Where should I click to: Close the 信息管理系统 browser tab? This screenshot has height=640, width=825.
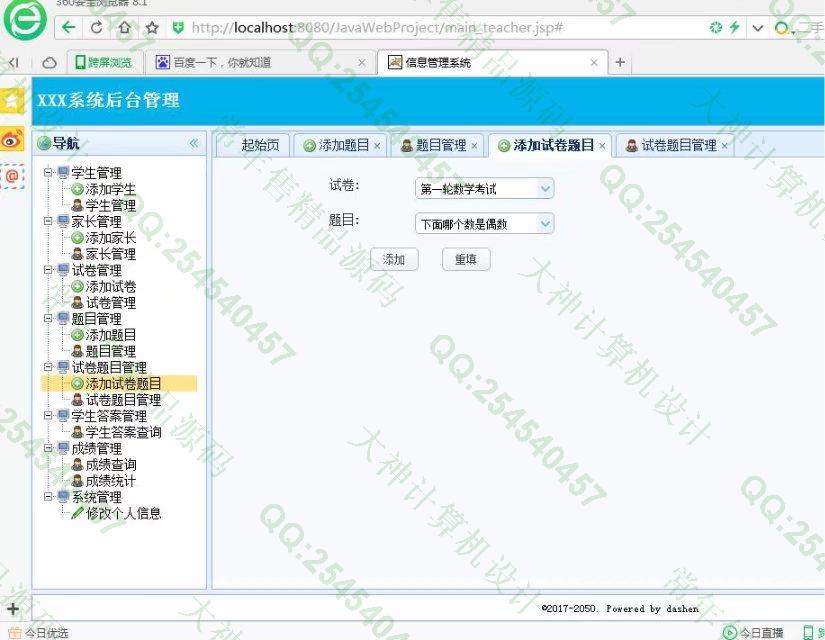(594, 63)
